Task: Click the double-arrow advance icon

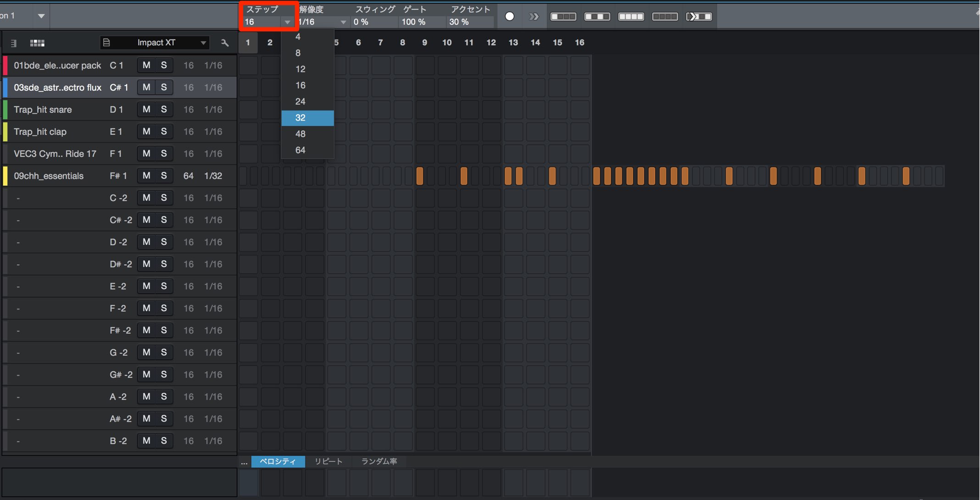Action: [x=534, y=17]
